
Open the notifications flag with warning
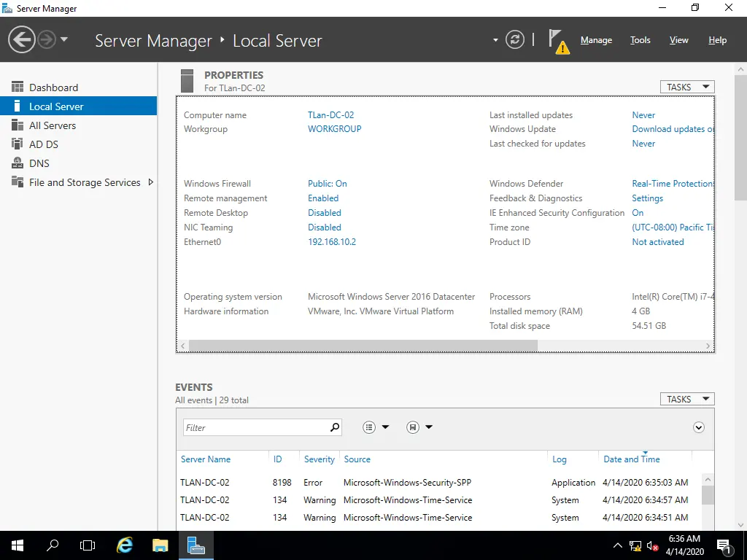point(558,42)
